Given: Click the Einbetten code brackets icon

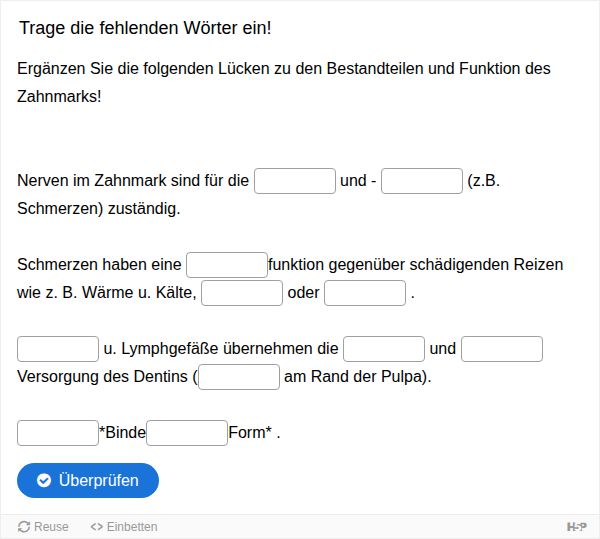Looking at the screenshot, I should (x=96, y=527).
